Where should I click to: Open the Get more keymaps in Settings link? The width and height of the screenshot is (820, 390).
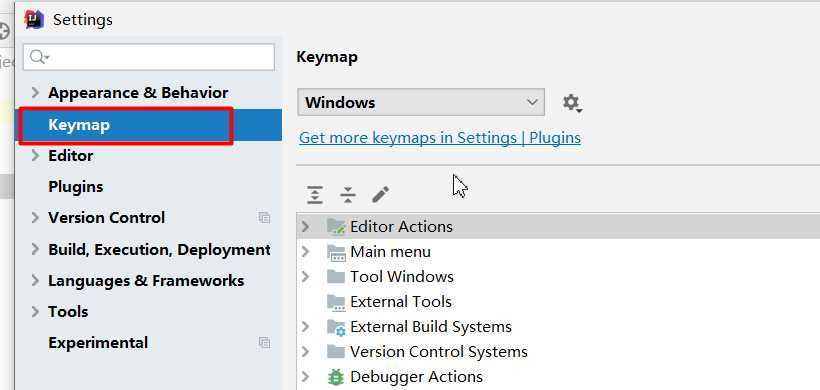tap(440, 138)
